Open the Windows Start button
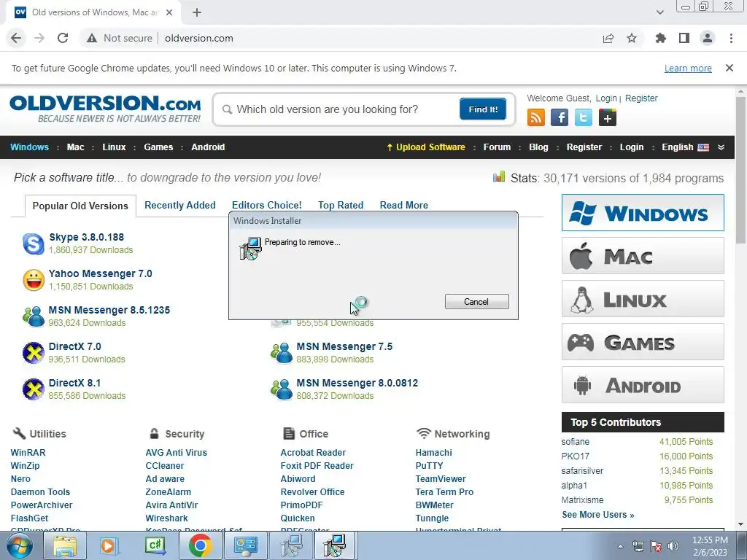Image resolution: width=747 pixels, height=560 pixels. pyautogui.click(x=20, y=545)
